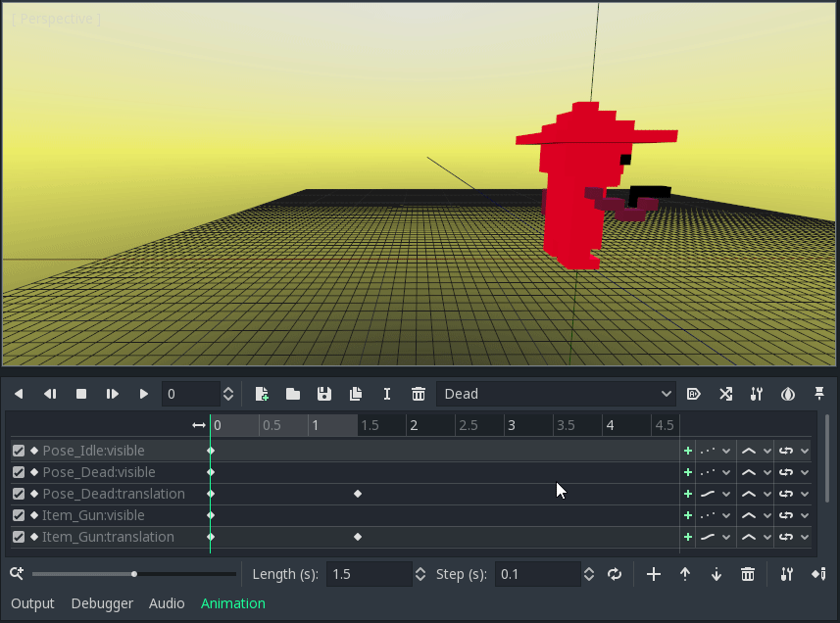Insert key on Pose_Idle:visible track
Screen dimensions: 840x623
coord(688,451)
